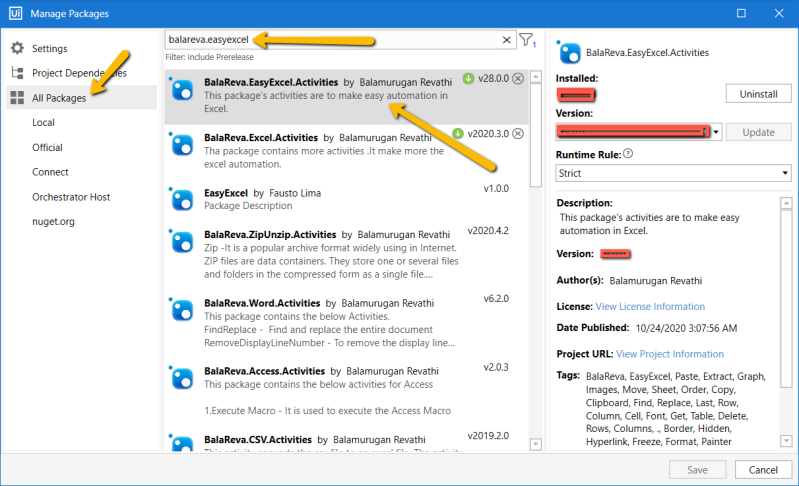Image resolution: width=799 pixels, height=486 pixels.
Task: Select BalaReva.ZipUnzip.Activities package title
Action: pos(270,234)
